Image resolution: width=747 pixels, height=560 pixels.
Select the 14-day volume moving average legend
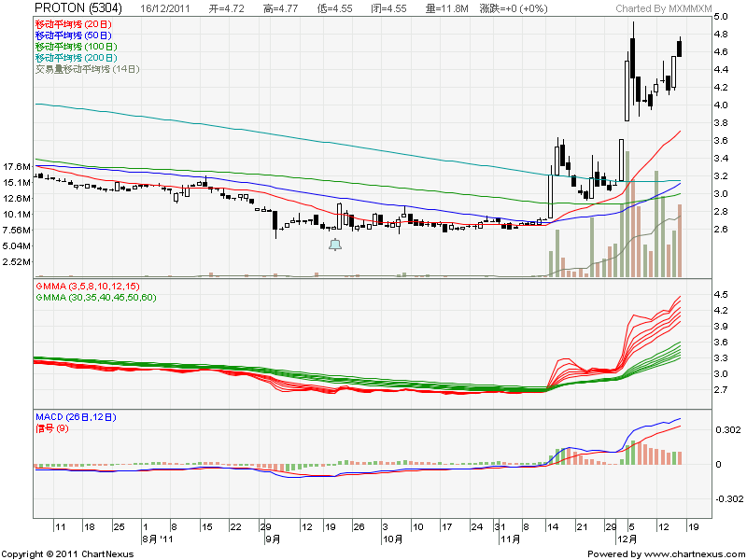[x=87, y=69]
